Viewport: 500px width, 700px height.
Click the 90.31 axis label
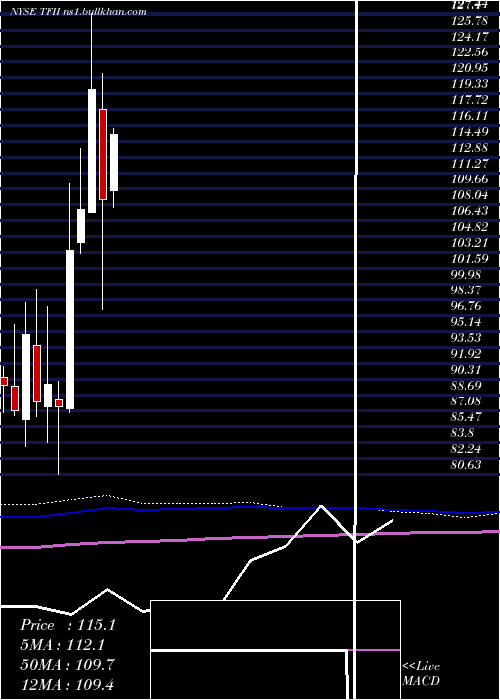click(467, 370)
